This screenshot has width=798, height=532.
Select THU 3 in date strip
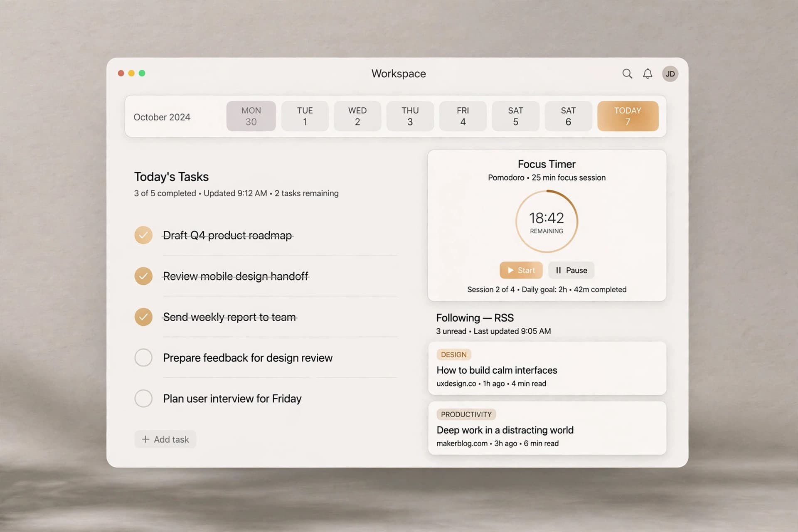coord(410,116)
